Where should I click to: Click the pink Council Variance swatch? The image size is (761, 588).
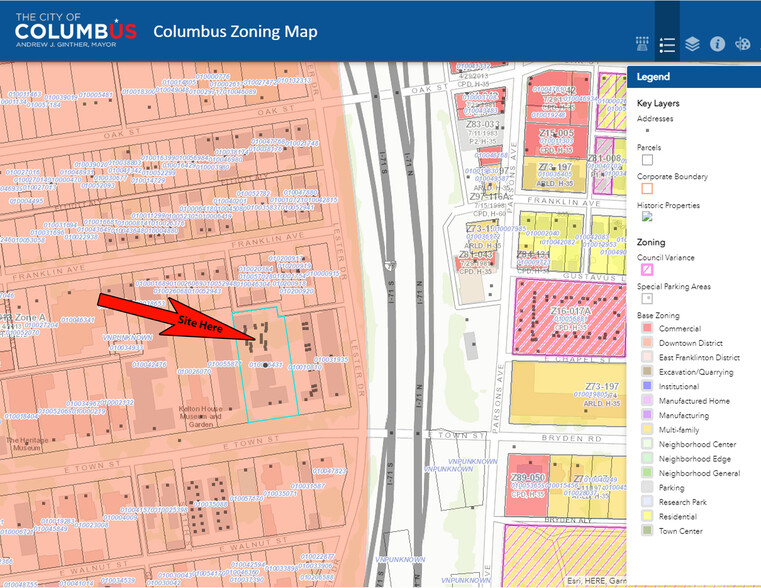tap(646, 270)
